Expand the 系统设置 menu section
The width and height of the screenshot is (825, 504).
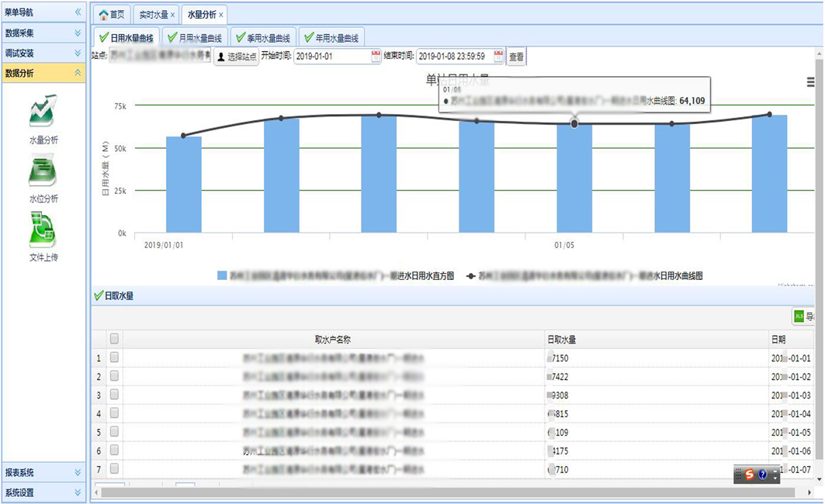43,492
